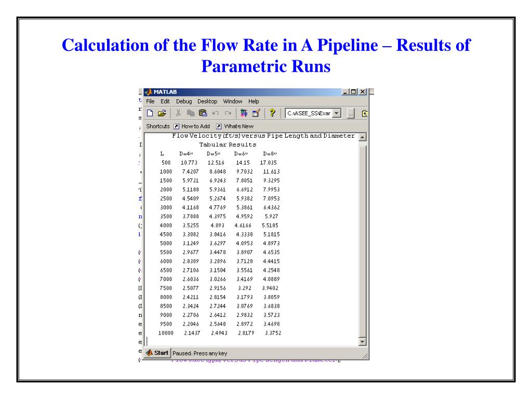
Task: Open the File menu
Action: click(150, 101)
